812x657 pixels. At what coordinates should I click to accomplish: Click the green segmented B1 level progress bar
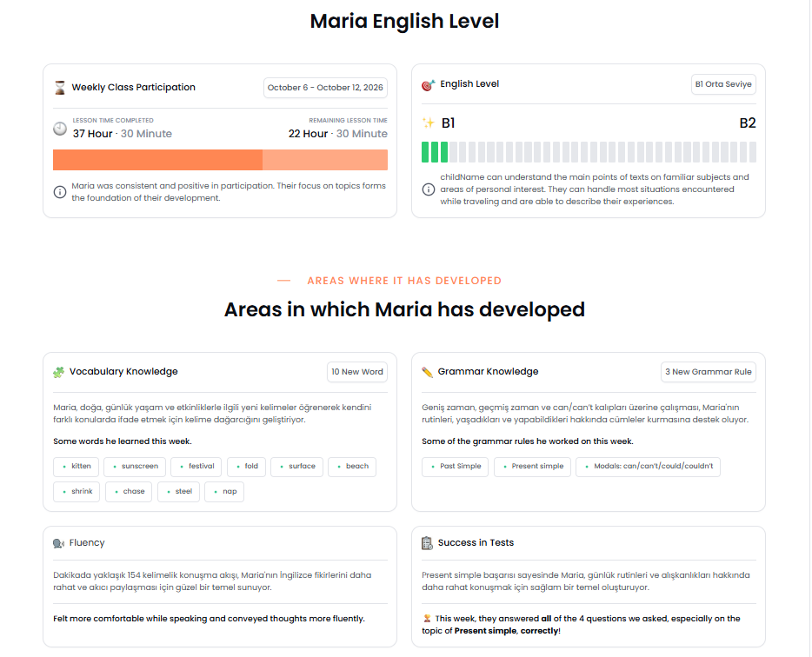pyautogui.click(x=589, y=152)
